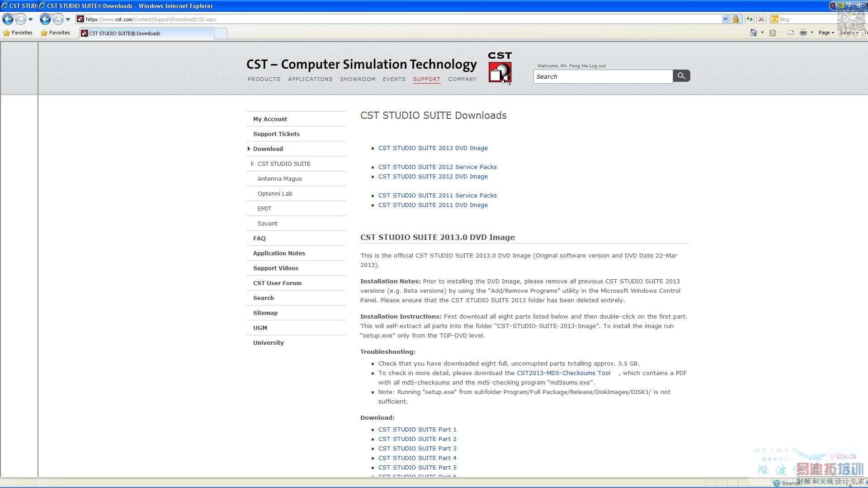868x488 pixels.
Task: Download CST STUDIO SUITE Part 2
Action: [417, 439]
